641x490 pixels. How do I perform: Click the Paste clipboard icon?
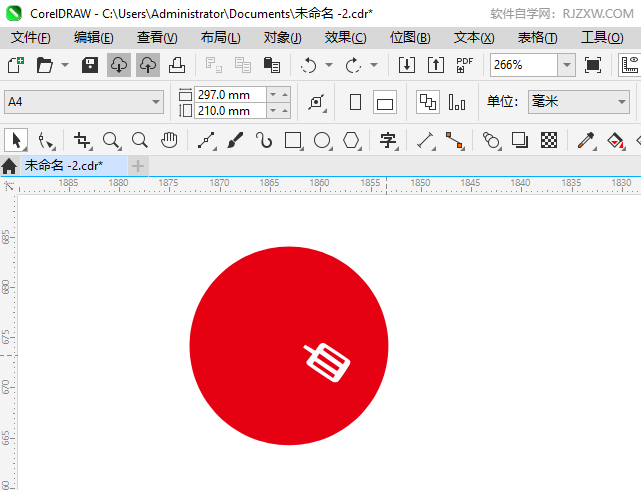(x=272, y=65)
